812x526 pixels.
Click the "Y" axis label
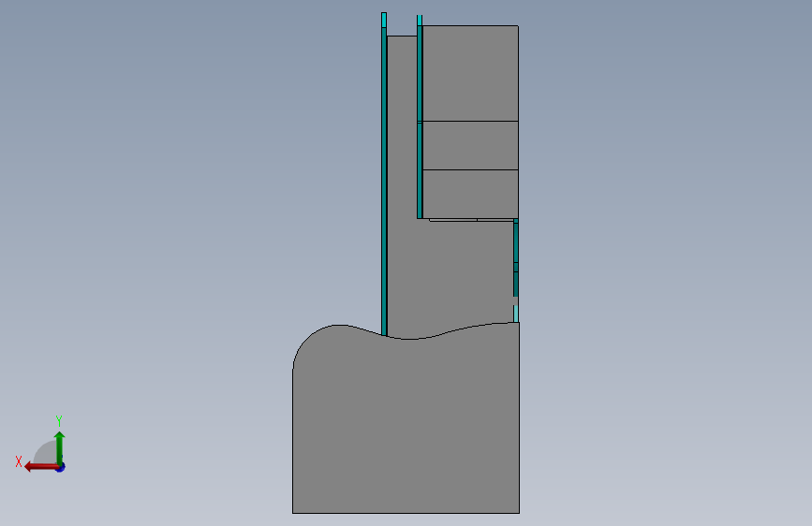(59, 420)
